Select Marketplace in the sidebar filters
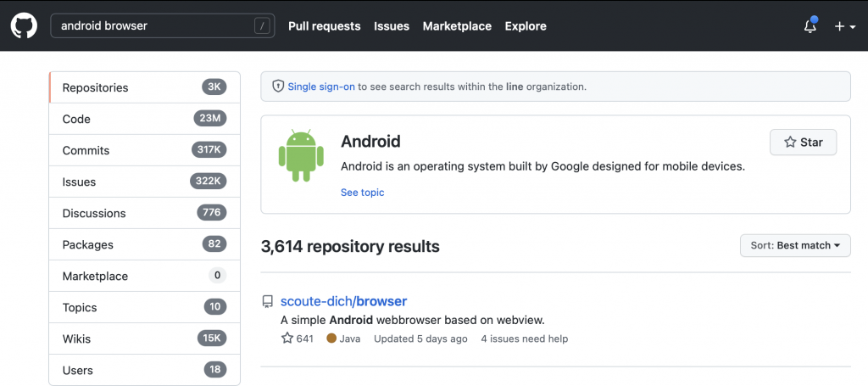 (144, 276)
